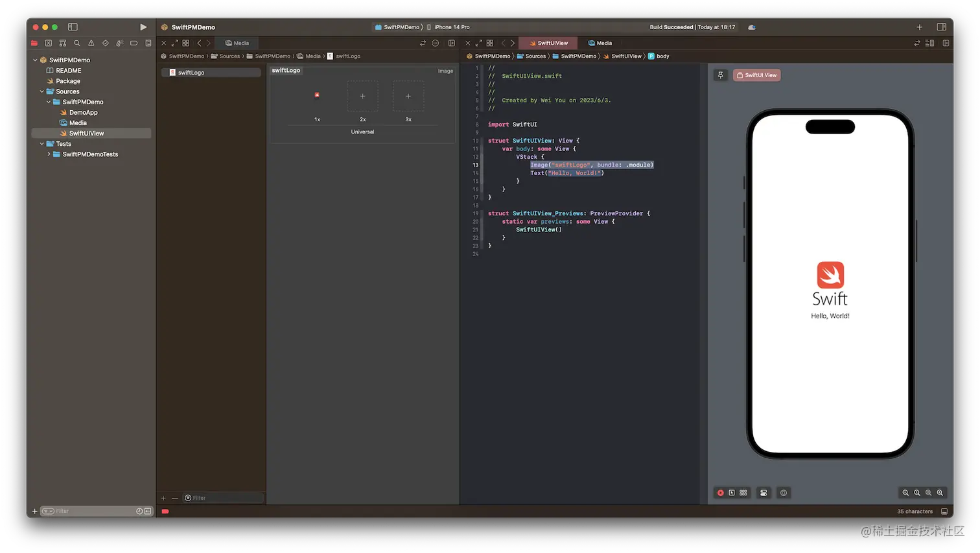Toggle source-controlled files filter
The width and height of the screenshot is (980, 553).
point(148,512)
